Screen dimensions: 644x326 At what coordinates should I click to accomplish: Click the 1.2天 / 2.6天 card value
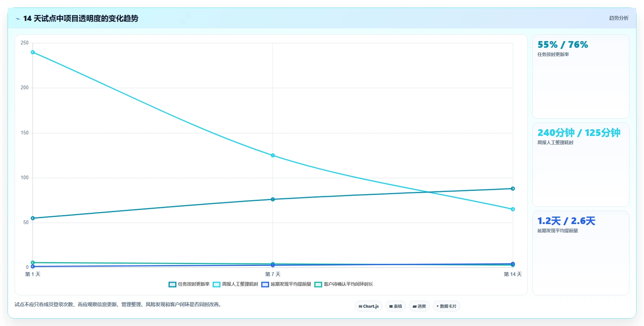566,221
